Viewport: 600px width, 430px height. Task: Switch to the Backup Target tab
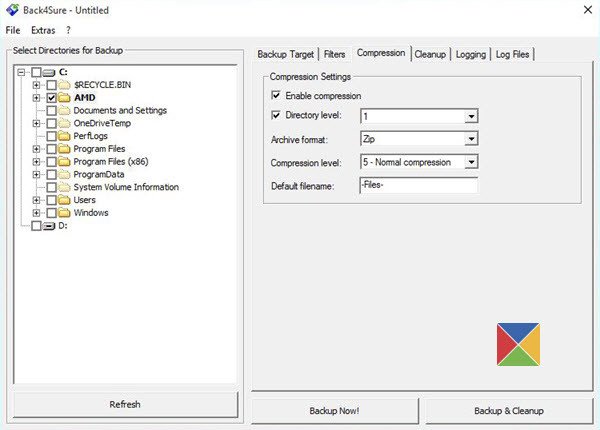click(285, 54)
